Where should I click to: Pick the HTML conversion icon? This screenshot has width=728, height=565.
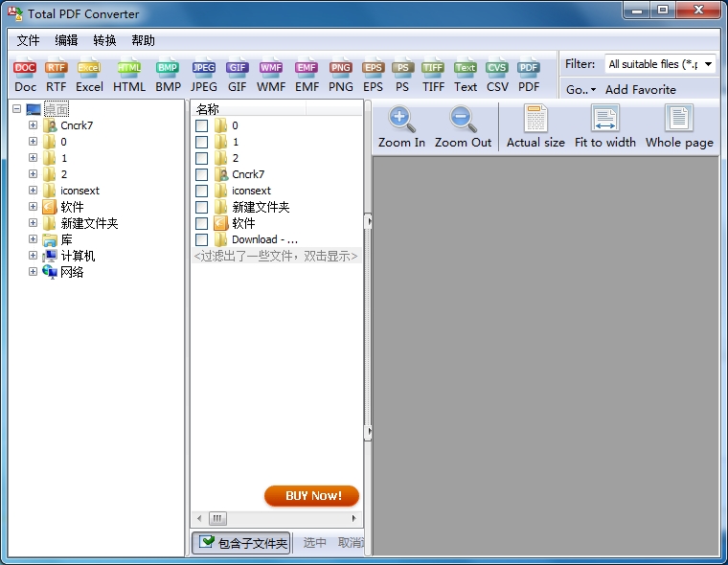coord(129,77)
